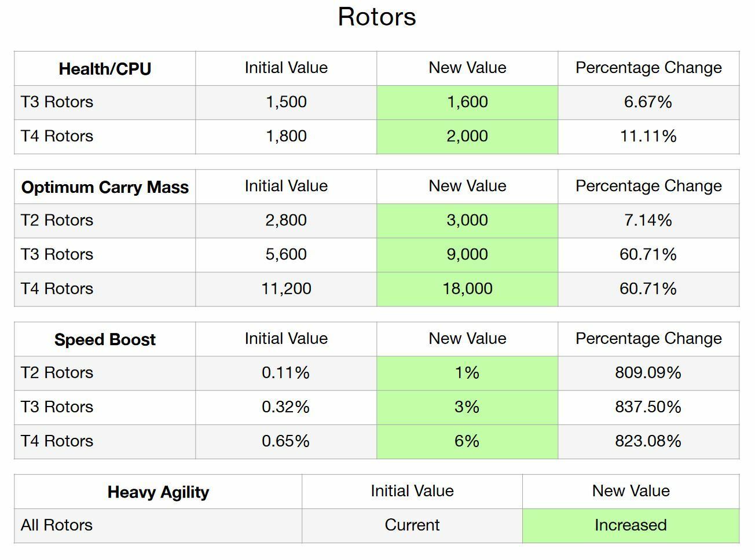
Task: Click the 823.08% percentage change cell
Action: [x=648, y=441]
